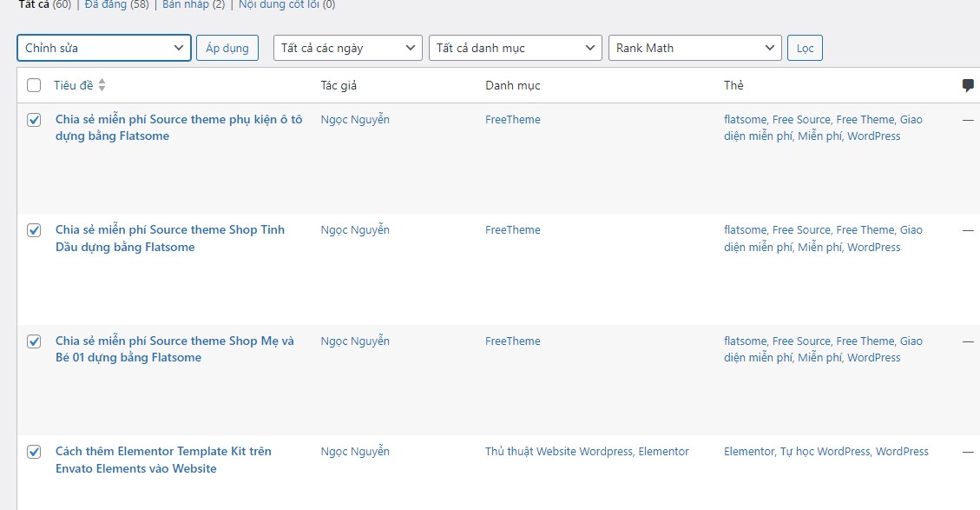The height and width of the screenshot is (510, 980).
Task: Click the comments bubble column icon
Action: (x=968, y=85)
